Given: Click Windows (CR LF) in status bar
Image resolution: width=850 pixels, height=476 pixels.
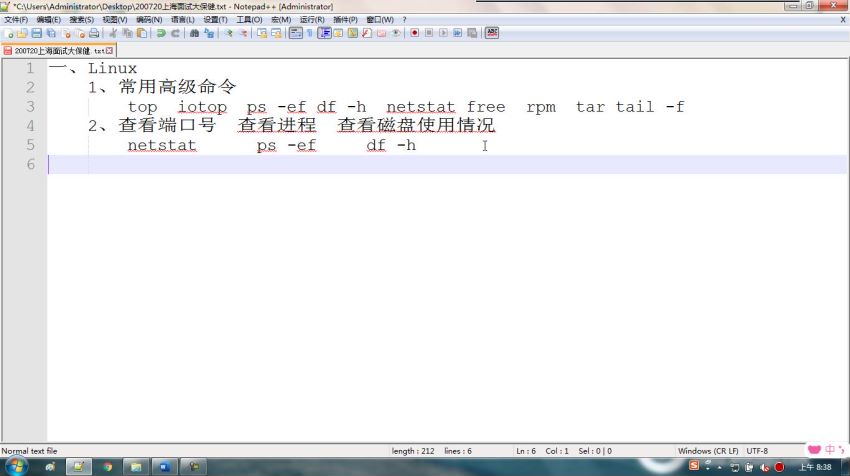Looking at the screenshot, I should (x=708, y=451).
